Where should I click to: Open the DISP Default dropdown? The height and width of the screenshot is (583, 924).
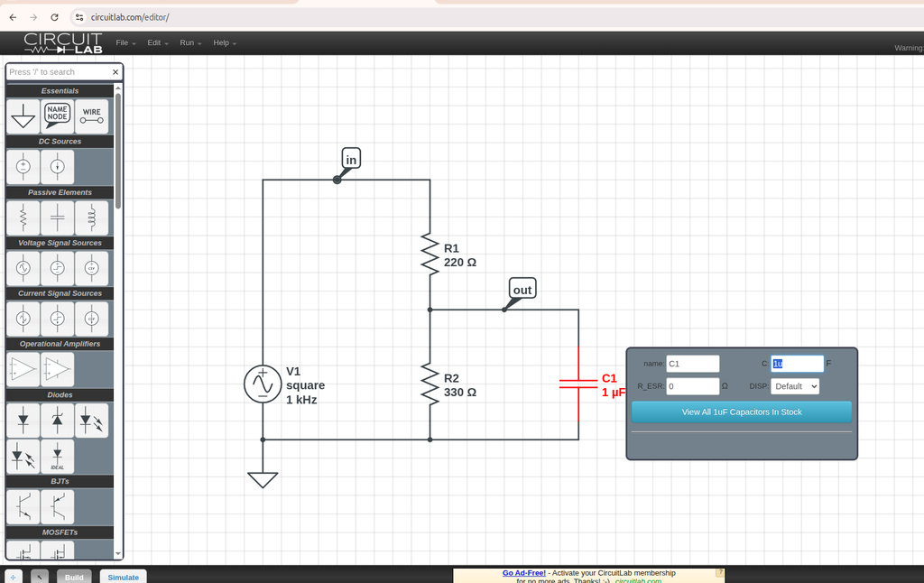point(795,386)
